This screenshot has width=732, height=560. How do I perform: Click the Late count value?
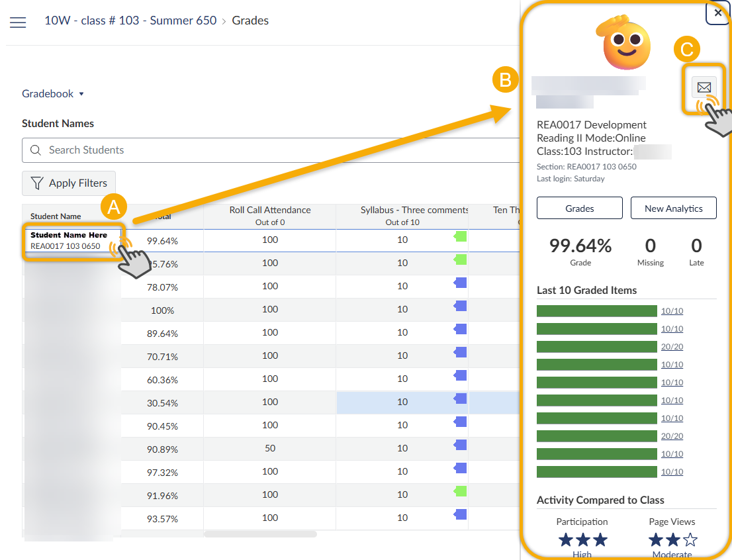point(696,246)
